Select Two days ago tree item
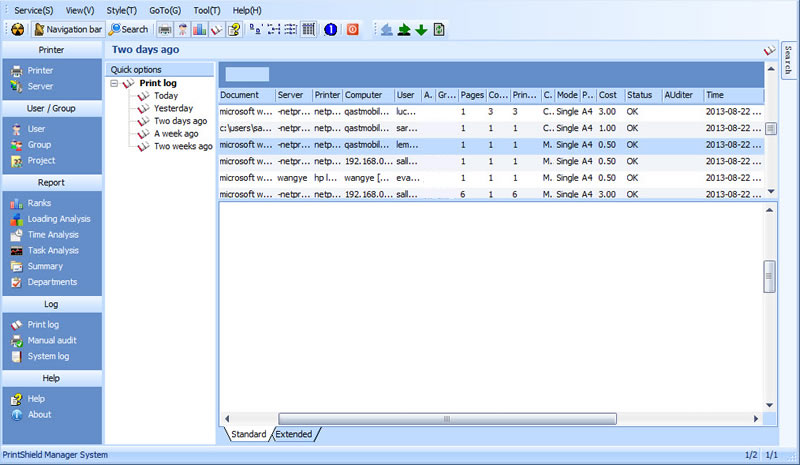This screenshot has height=465, width=800. (181, 121)
